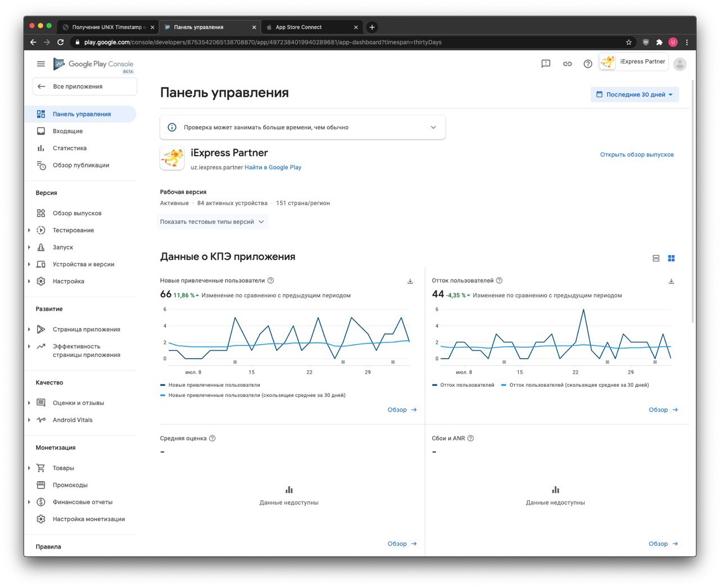Switch KPI view to grid layout
This screenshot has width=720, height=588.
pyautogui.click(x=671, y=259)
